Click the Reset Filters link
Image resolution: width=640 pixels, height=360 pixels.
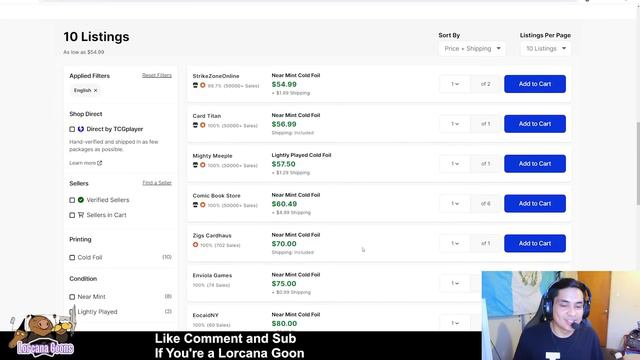[157, 76]
